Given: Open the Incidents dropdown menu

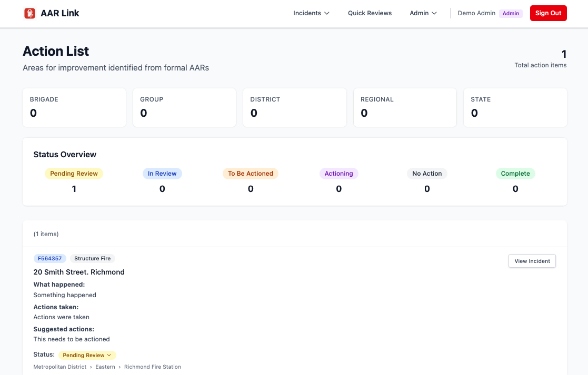Looking at the screenshot, I should pos(311,13).
